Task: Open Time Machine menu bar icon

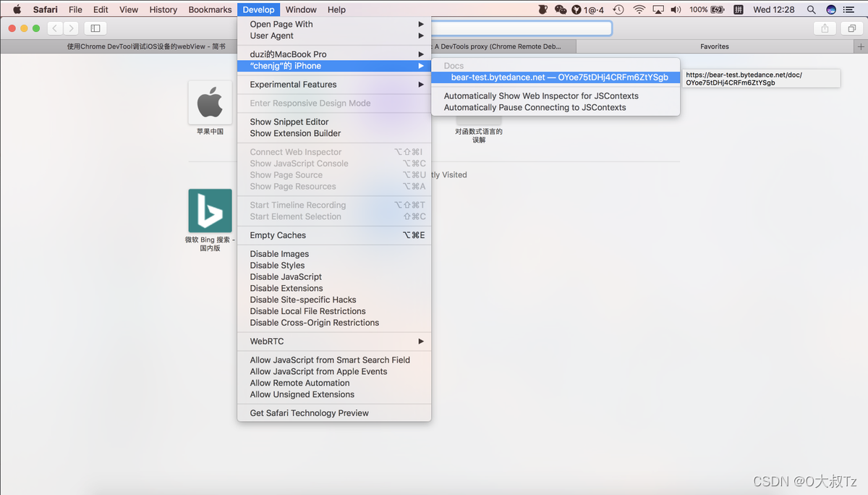Action: 618,9
